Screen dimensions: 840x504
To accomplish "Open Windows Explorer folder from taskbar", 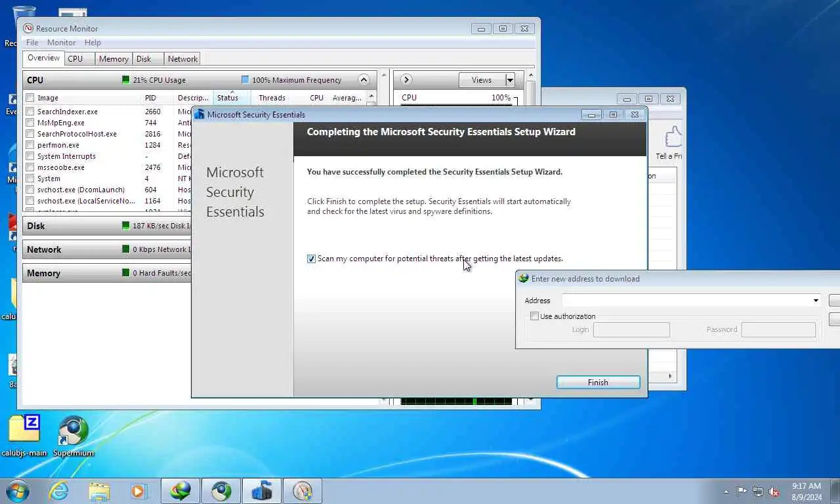I will point(99,491).
